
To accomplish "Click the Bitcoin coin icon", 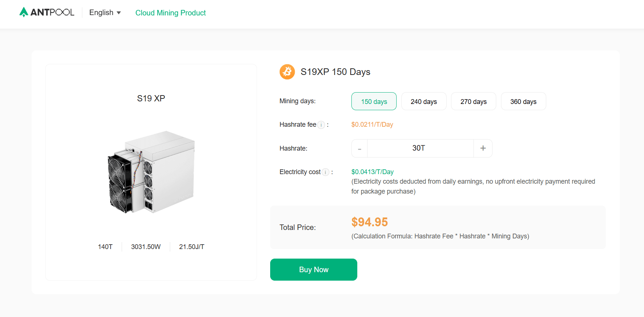I will click(287, 72).
